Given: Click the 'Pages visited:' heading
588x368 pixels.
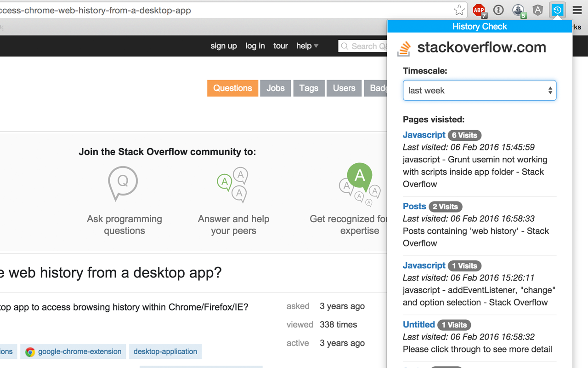Looking at the screenshot, I should point(434,120).
